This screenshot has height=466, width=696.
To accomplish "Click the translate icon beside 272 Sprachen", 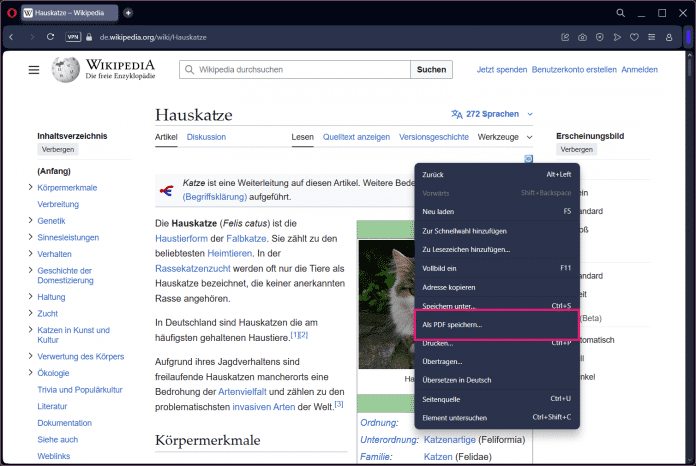I will [x=457, y=114].
